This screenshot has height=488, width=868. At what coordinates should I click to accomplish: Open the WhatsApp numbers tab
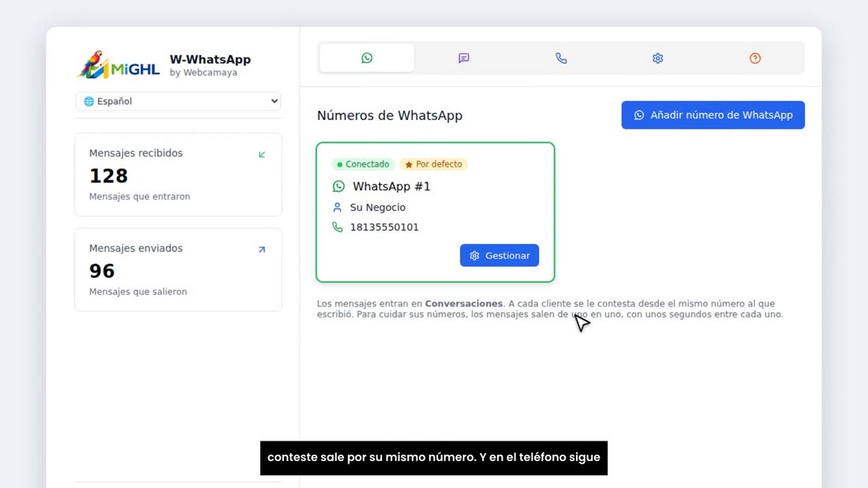(x=366, y=58)
